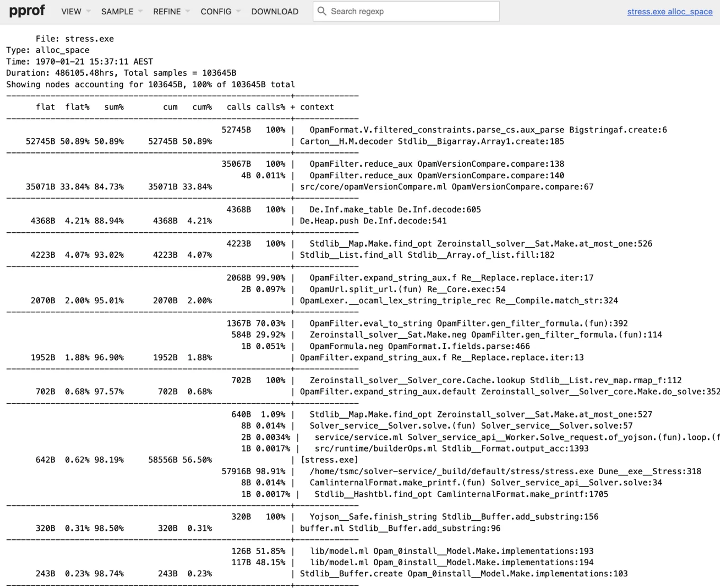
Task: Select the OpamLexer triple_rec row
Action: [x=458, y=301]
